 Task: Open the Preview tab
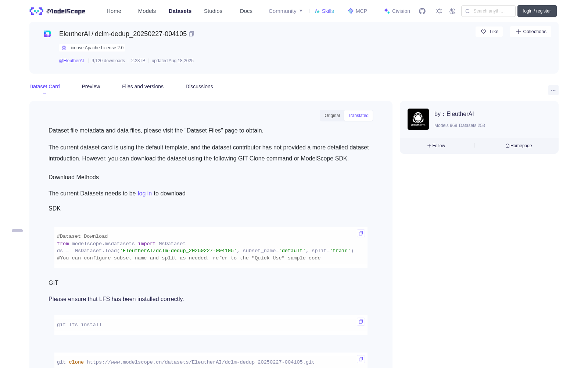click(91, 86)
